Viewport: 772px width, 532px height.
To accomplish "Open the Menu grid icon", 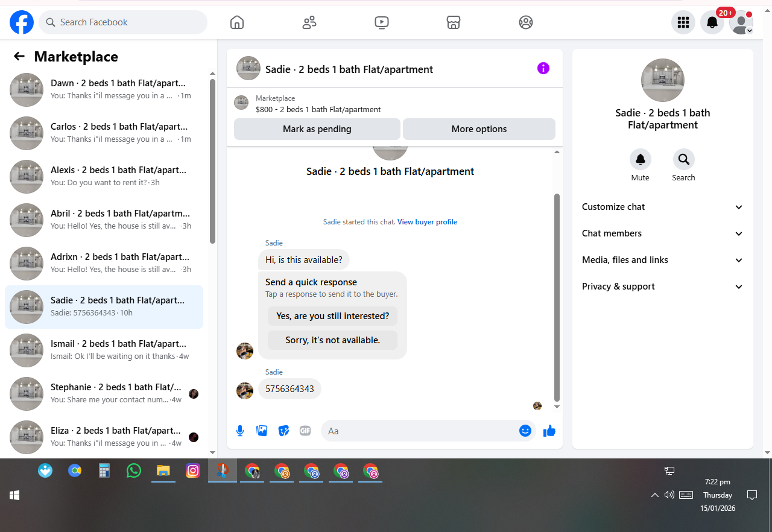I will [683, 22].
